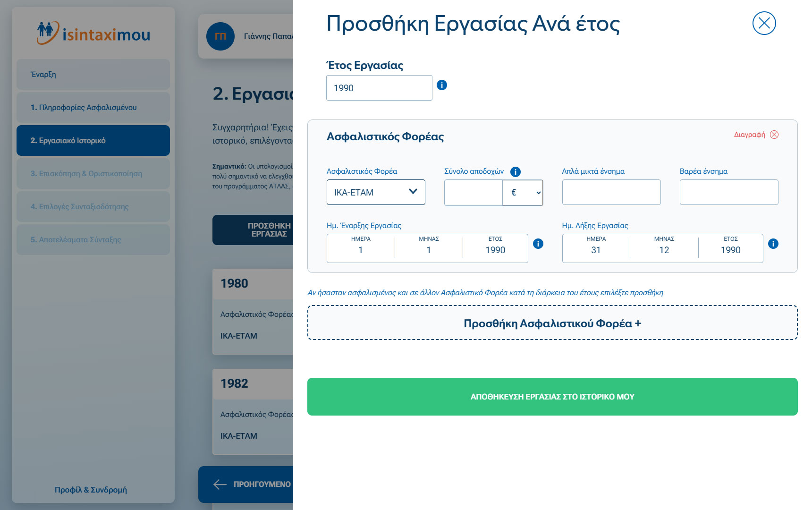
Task: Click info icon beside Σύνολο αποδοχών label
Action: coord(516,172)
